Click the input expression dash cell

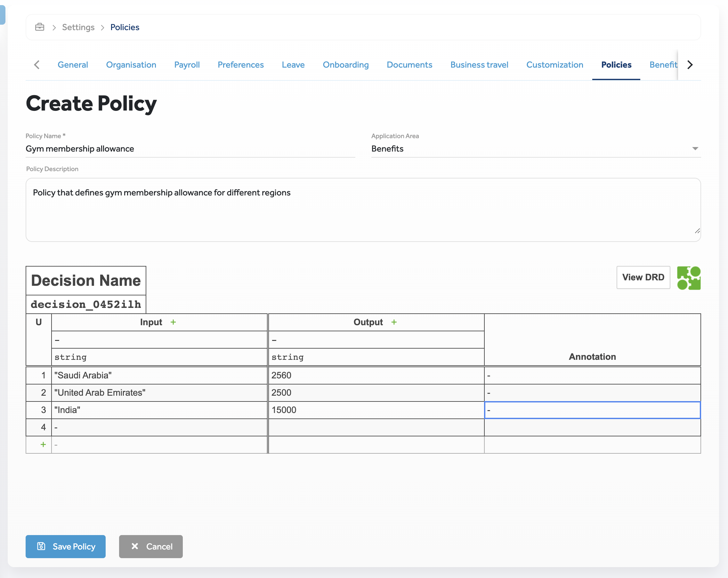pyautogui.click(x=159, y=340)
